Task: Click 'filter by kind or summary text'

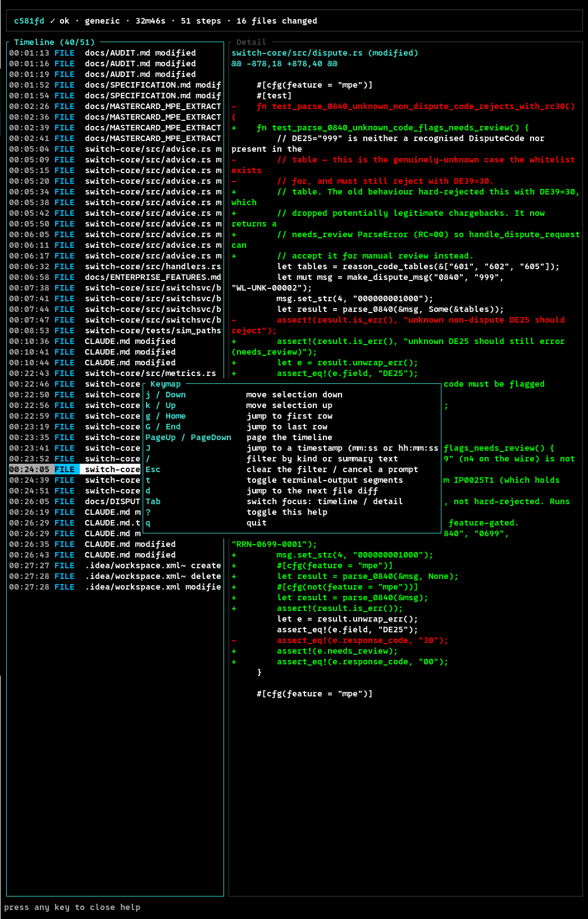Action: (322, 459)
